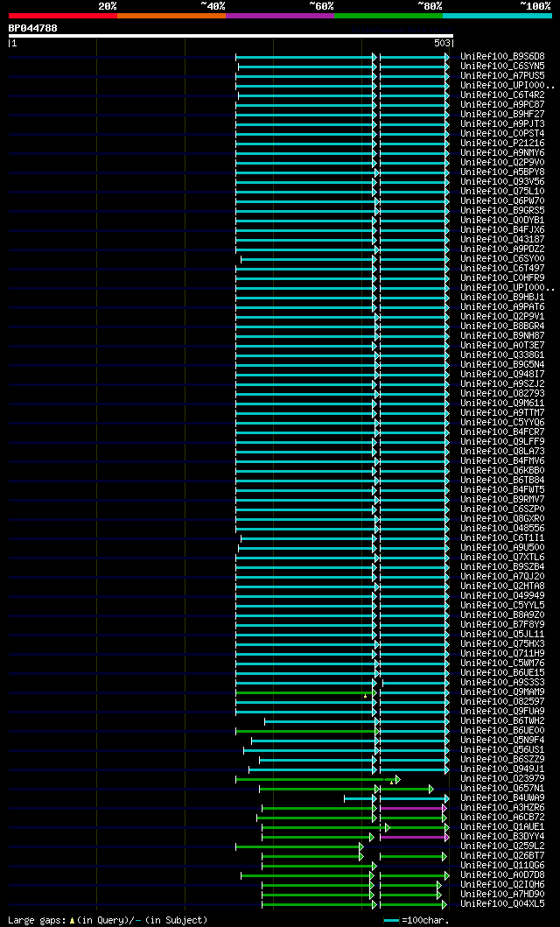Image resolution: width=560 pixels, height=927 pixels.
Task: Select hit label UniRef100_C5WM76
Action: coord(503,664)
